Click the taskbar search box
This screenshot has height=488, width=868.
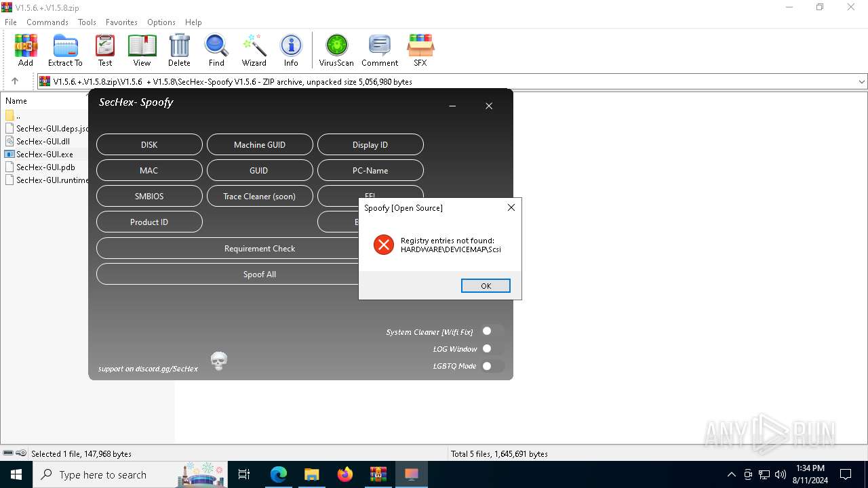coord(129,474)
